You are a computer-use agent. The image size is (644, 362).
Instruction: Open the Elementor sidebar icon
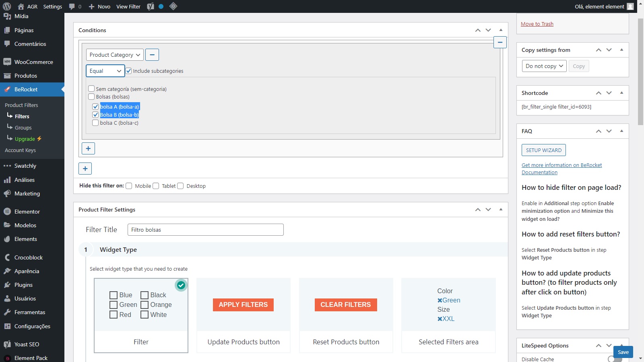coord(7,212)
